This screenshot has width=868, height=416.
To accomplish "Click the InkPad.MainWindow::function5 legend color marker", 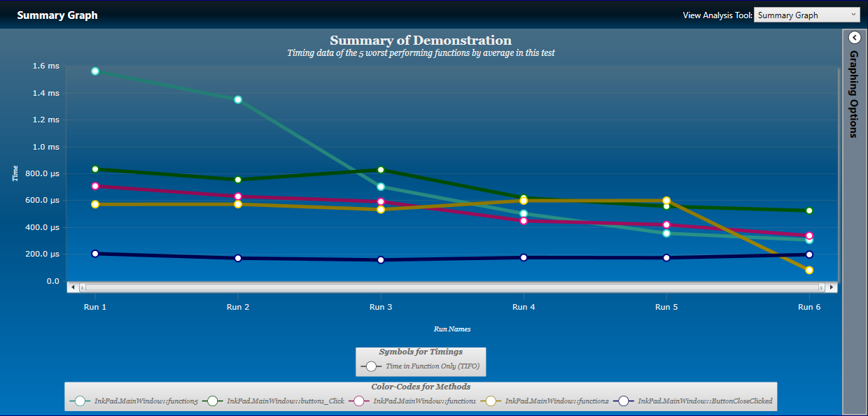I will [80, 401].
